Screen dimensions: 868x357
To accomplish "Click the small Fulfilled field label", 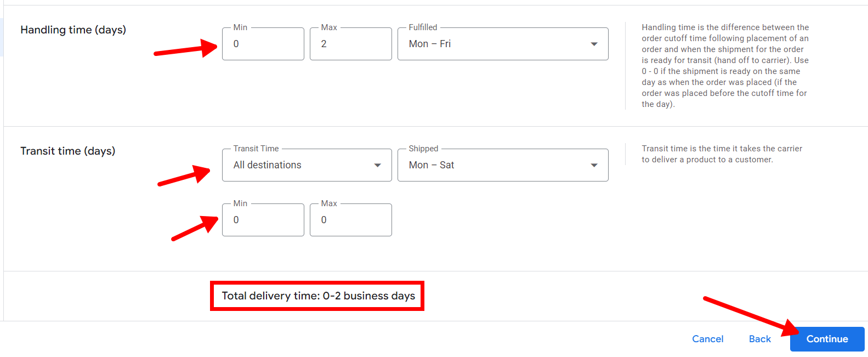I will [423, 27].
